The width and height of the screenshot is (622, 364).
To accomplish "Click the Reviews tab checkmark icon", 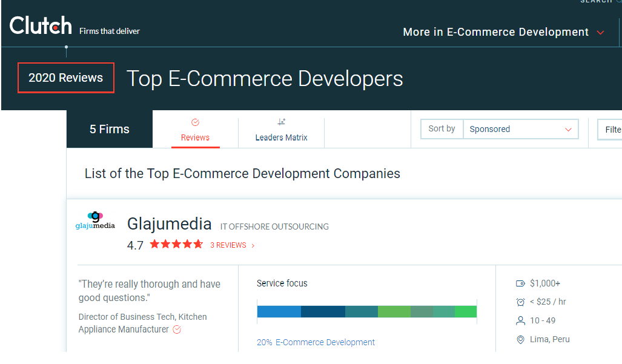I will (x=195, y=122).
